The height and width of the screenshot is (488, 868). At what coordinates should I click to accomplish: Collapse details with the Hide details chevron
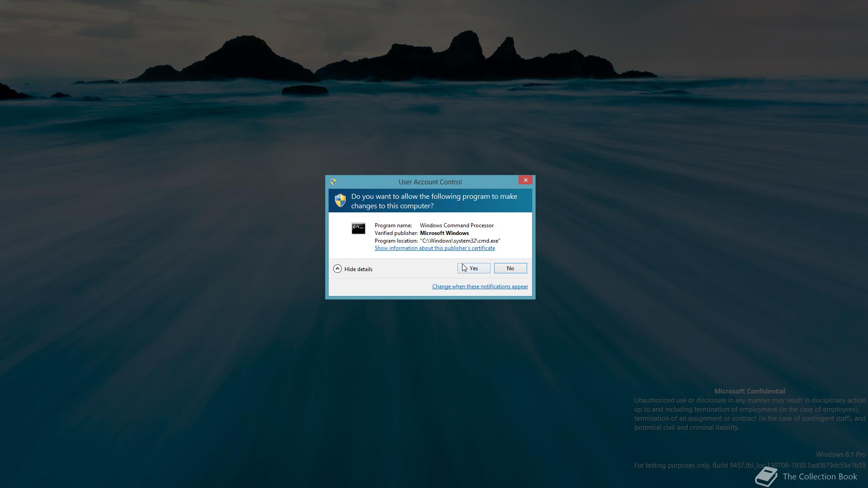coord(337,269)
